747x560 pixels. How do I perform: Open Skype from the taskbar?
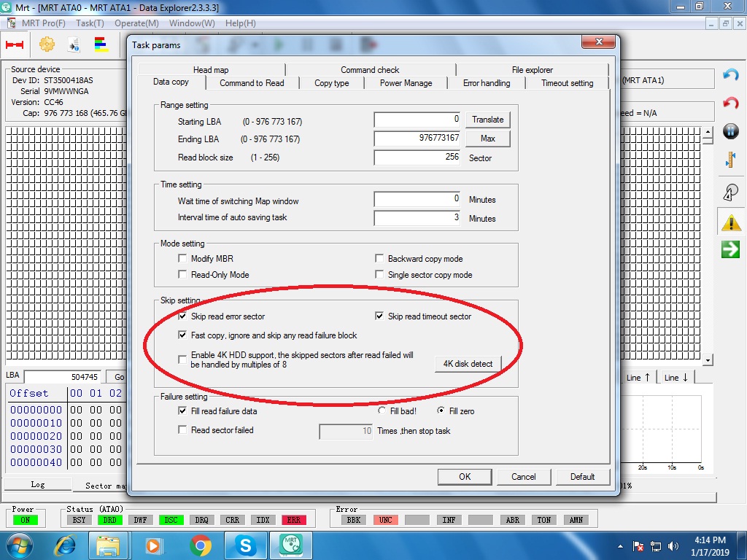tap(245, 545)
